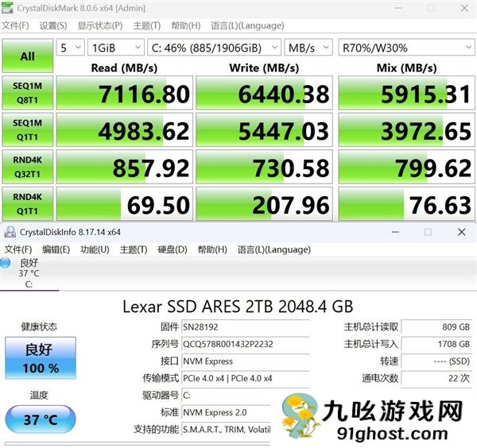
Task: Open 功能(U) menu in CrystalDiskInfo
Action: coord(95,249)
